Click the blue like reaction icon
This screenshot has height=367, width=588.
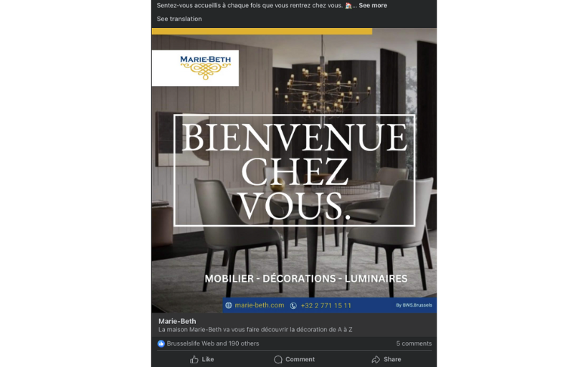161,344
